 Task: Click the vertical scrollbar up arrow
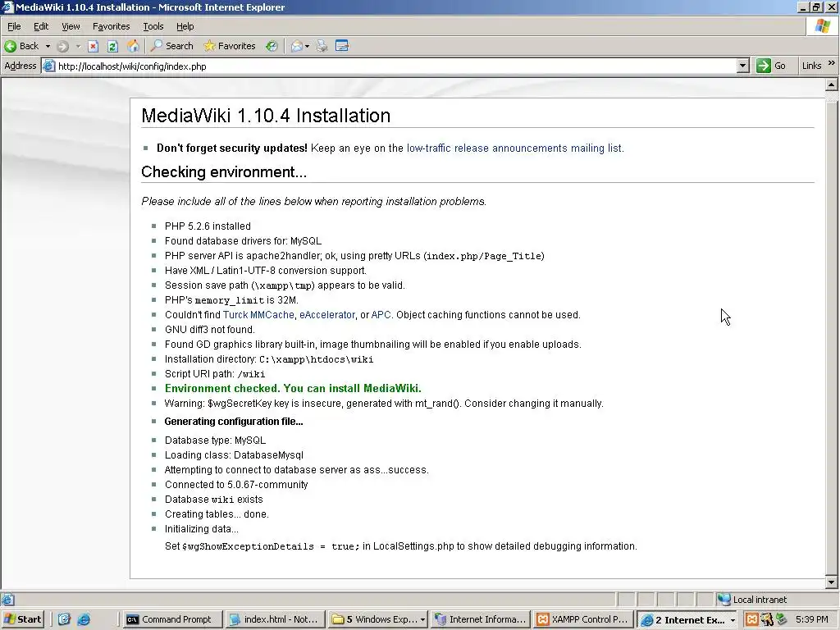(831, 84)
